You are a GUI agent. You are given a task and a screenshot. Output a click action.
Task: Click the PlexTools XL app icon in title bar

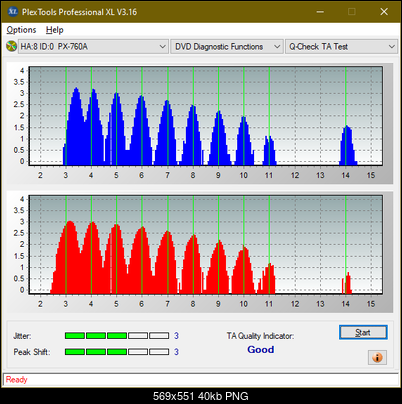(12, 12)
